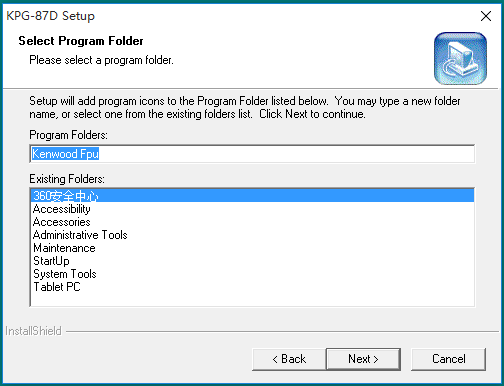Screen dimensions: 504x386
Task: Select the 360安全中心 folder entry
Action: (252, 196)
